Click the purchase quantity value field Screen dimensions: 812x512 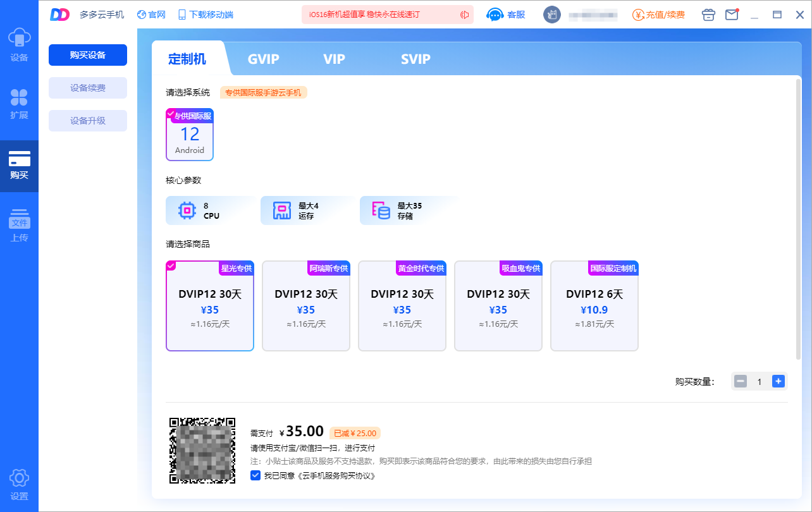(760, 381)
